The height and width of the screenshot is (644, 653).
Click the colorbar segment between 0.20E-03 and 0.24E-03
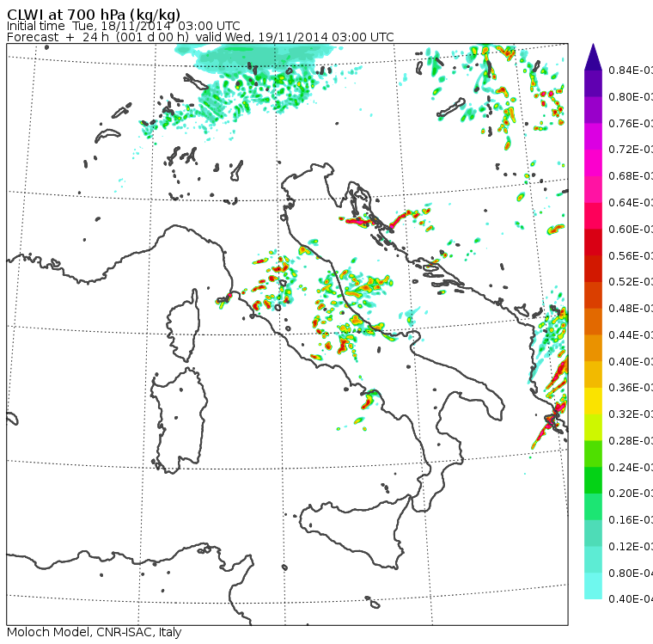[593, 480]
